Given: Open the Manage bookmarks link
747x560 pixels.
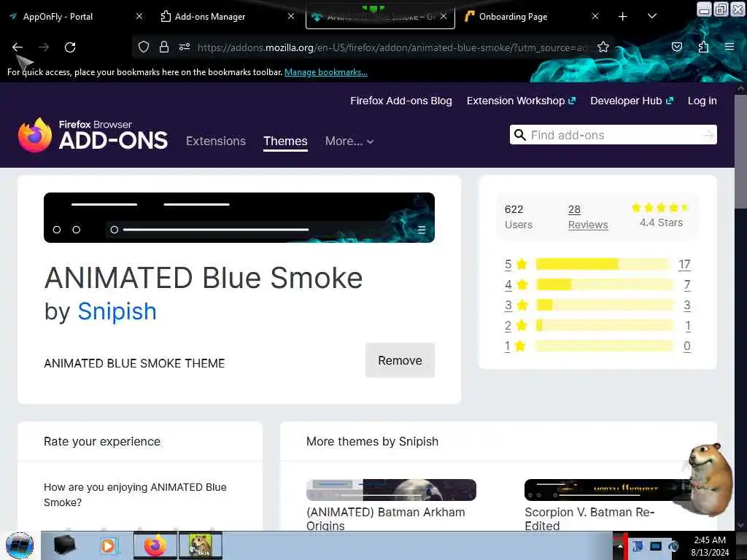Looking at the screenshot, I should pos(326,72).
